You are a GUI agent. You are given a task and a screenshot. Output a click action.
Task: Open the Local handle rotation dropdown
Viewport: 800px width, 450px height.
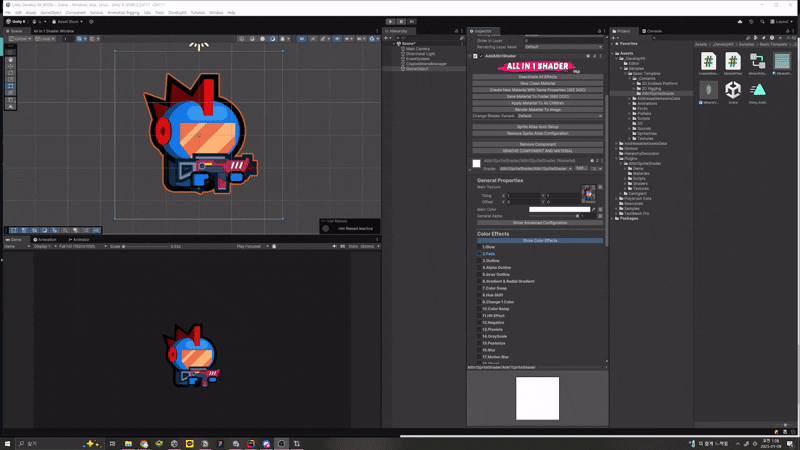46,39
